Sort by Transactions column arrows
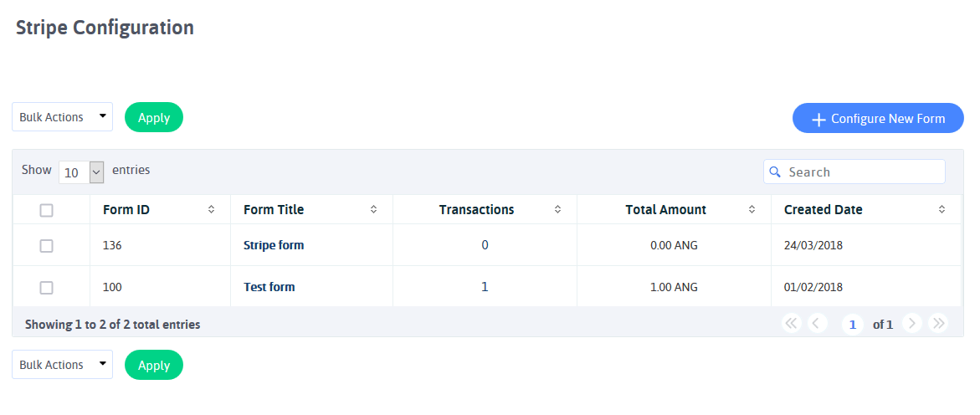 [557, 210]
